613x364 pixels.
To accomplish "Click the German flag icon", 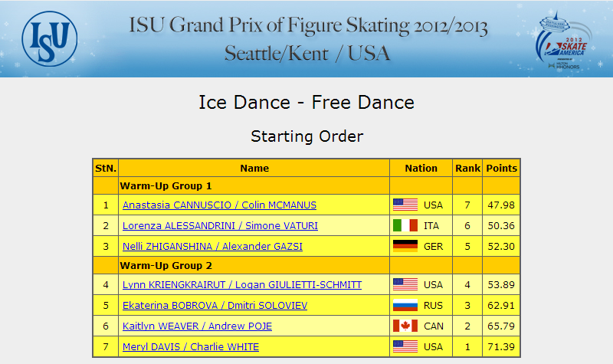I will point(405,246).
